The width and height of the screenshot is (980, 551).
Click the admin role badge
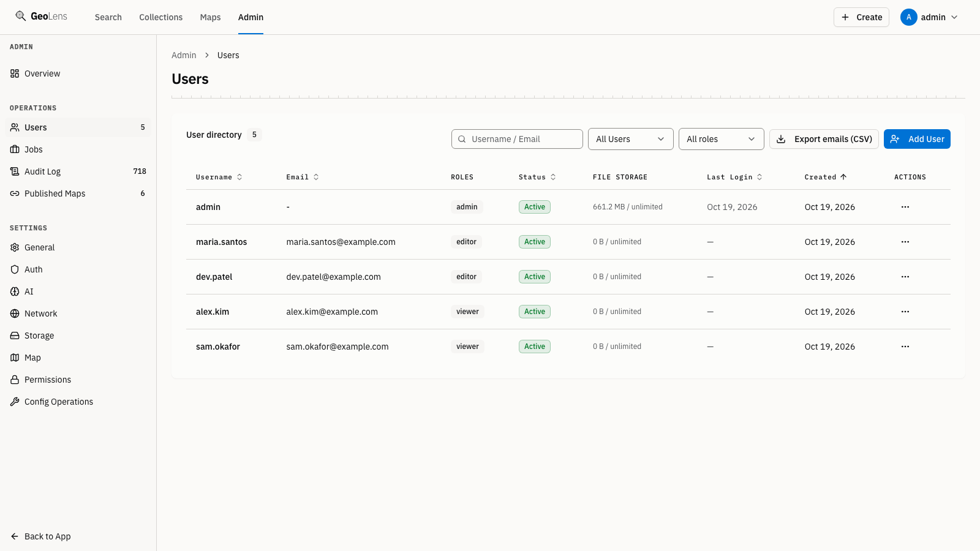pyautogui.click(x=467, y=207)
